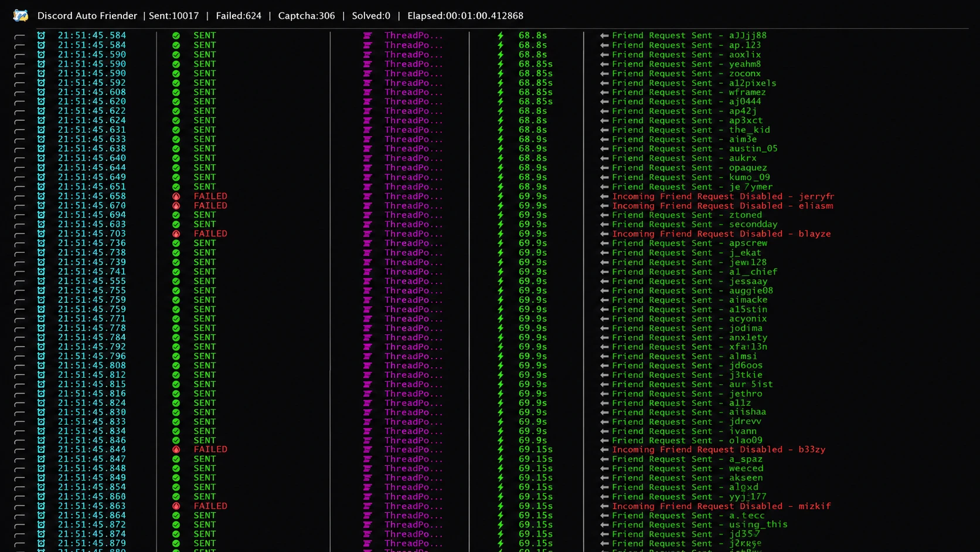The width and height of the screenshot is (980, 552).
Task: Click the clock icon in the kumo_09 row
Action: [41, 177]
